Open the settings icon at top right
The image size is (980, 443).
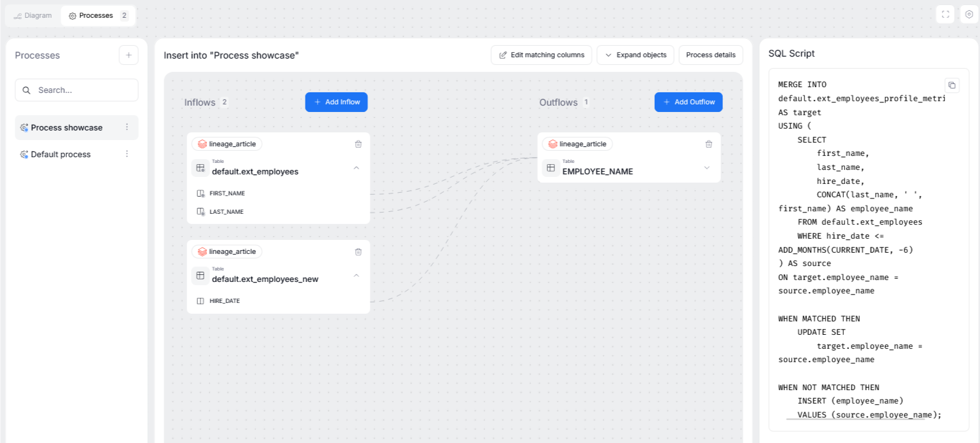pos(969,15)
